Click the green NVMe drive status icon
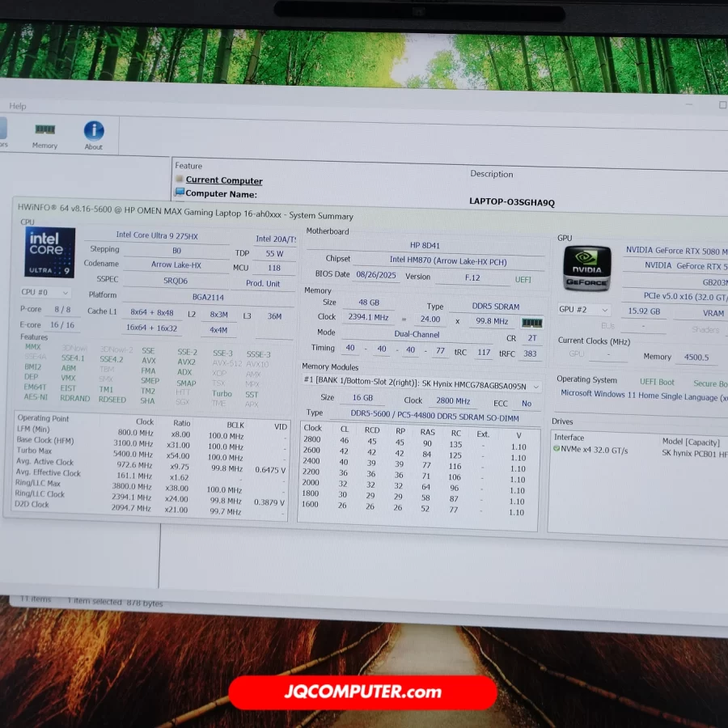728x728 pixels. pos(557,449)
